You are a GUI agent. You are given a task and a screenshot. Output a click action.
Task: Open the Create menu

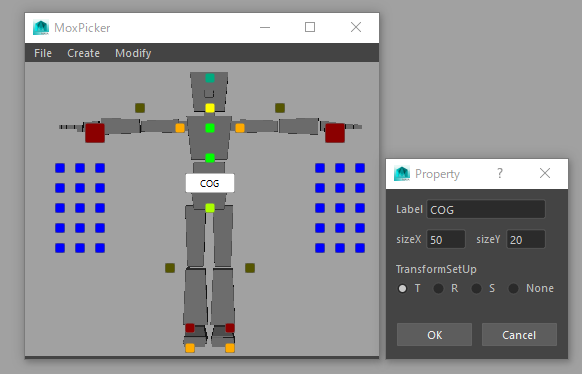coord(84,53)
